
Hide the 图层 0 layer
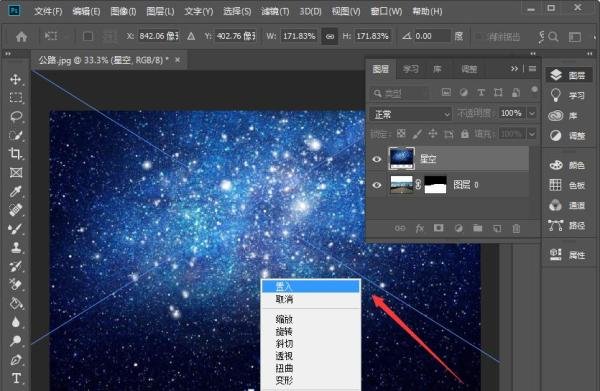tap(377, 185)
